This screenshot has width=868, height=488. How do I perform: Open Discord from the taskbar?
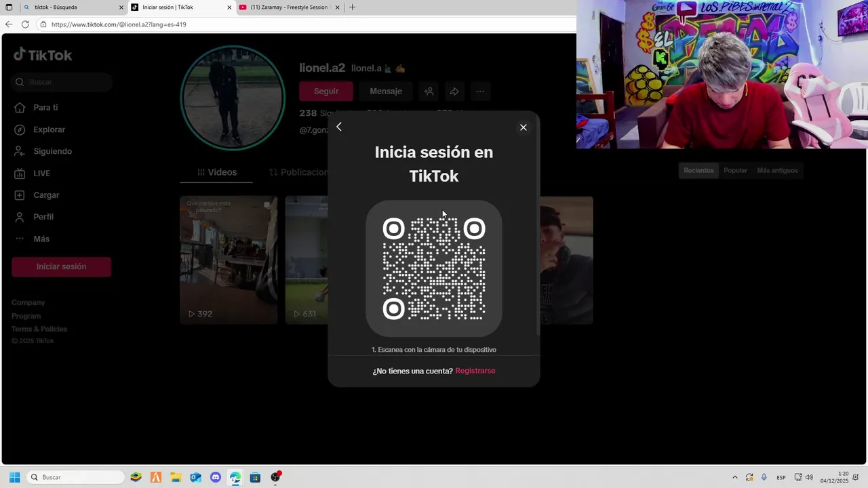pos(216,477)
